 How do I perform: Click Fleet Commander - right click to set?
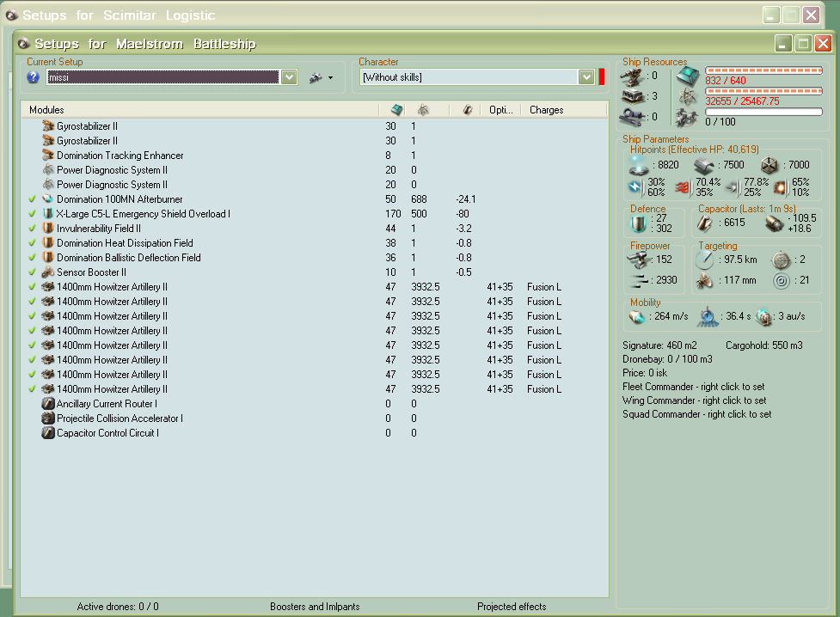pyautogui.click(x=693, y=387)
